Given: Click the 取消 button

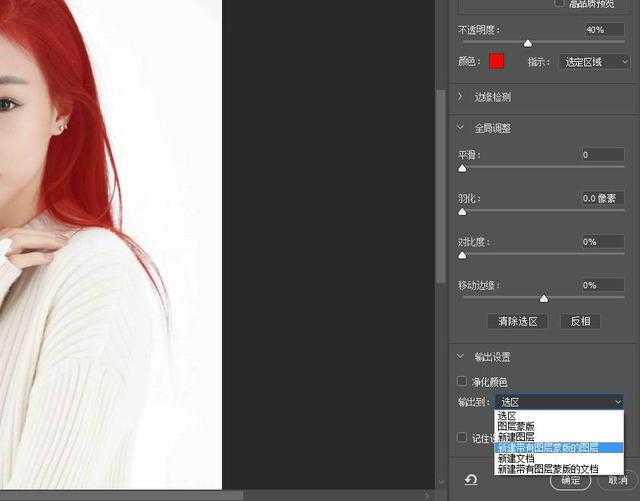Looking at the screenshot, I should coord(617,481).
